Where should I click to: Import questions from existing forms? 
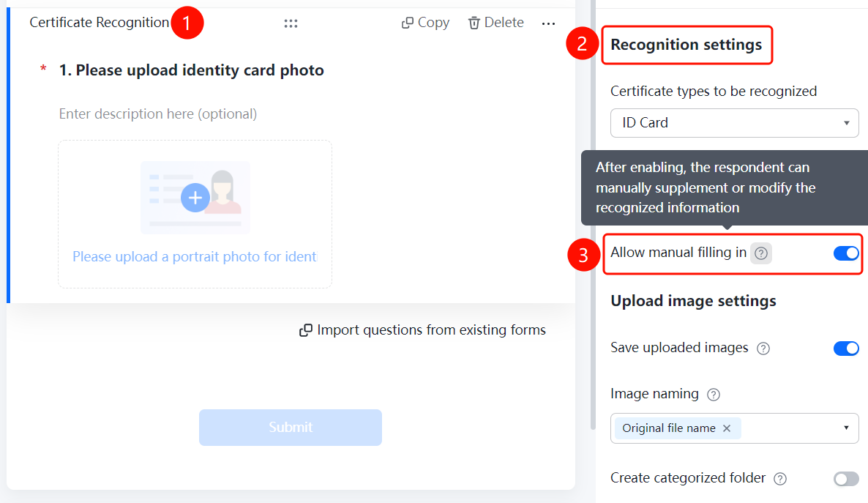click(x=422, y=330)
